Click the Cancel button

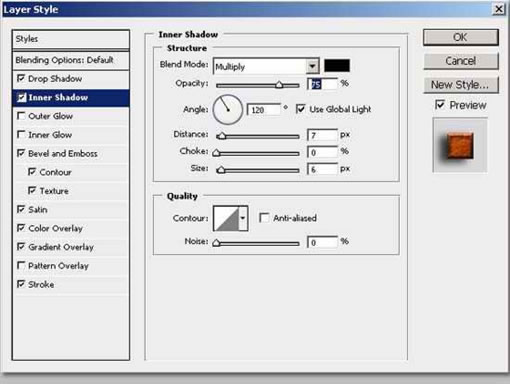click(461, 61)
